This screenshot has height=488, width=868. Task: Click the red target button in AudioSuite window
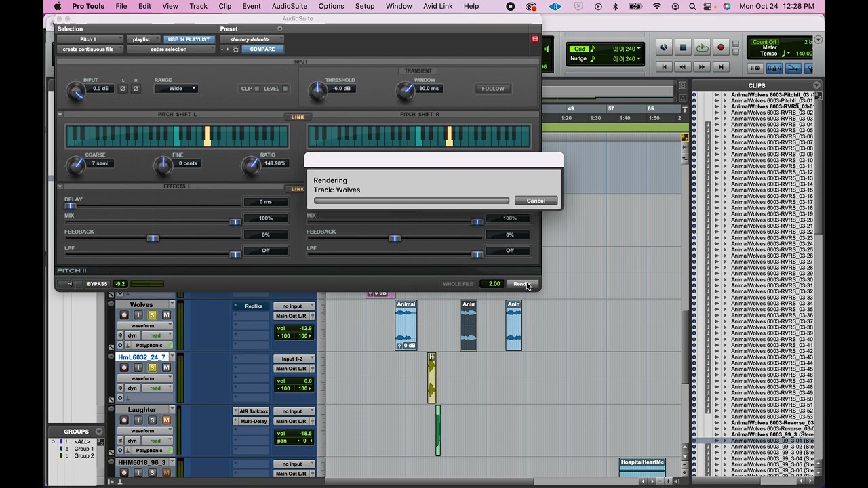534,39
